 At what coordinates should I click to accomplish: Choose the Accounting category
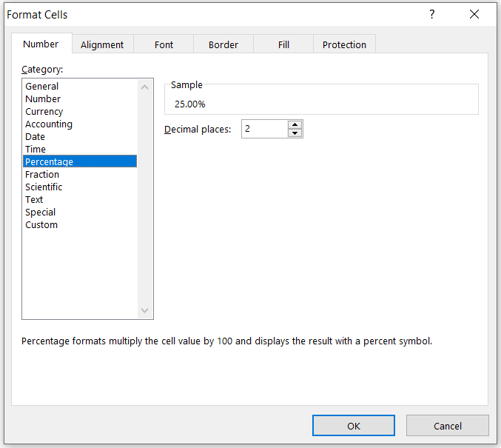pos(80,124)
